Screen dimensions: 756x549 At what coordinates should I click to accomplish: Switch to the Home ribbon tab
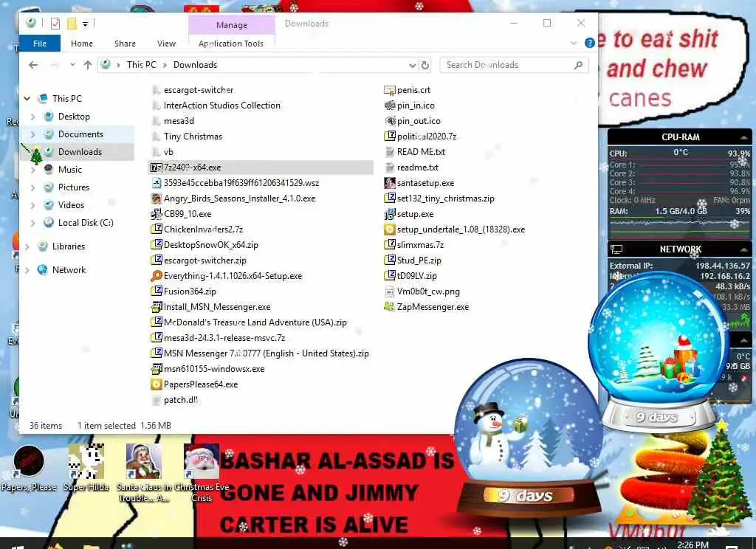82,44
